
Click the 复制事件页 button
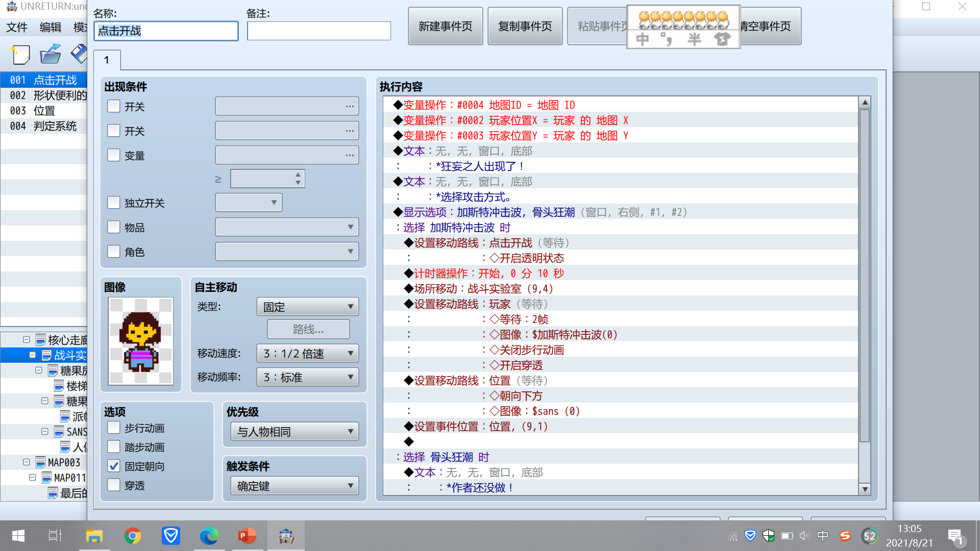point(525,26)
